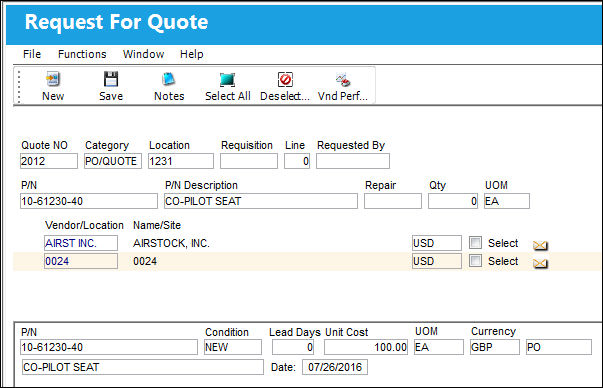Open the Window menu

143,54
